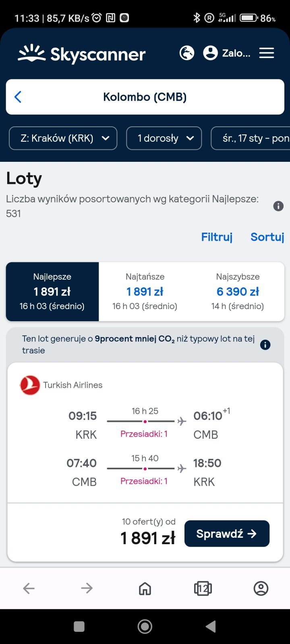The image size is (290, 644).
Task: Tap the browser profile icon
Action: (261, 588)
